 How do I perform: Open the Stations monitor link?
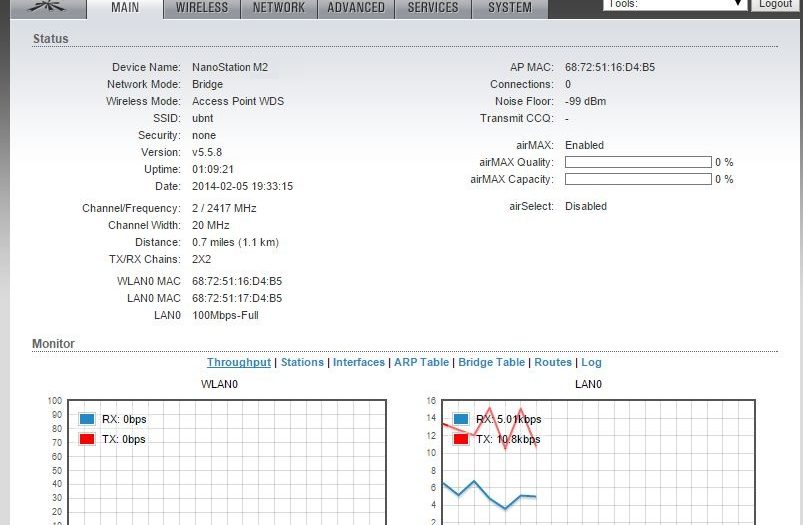coord(302,362)
